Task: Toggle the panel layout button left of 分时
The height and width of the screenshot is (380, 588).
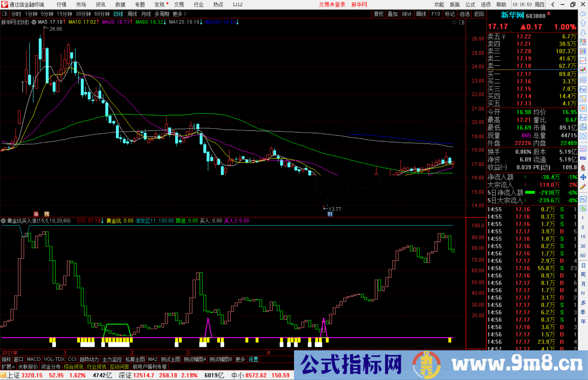Action: (x=4, y=14)
